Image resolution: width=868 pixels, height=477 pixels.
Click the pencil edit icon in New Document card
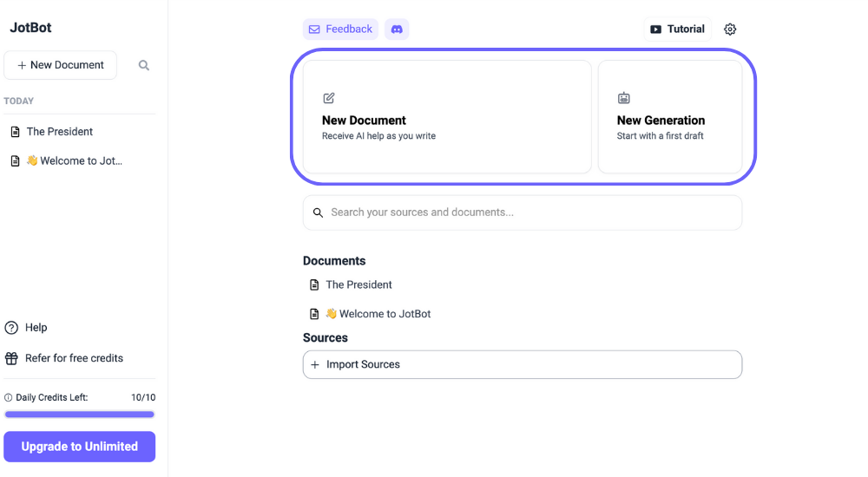click(x=329, y=98)
